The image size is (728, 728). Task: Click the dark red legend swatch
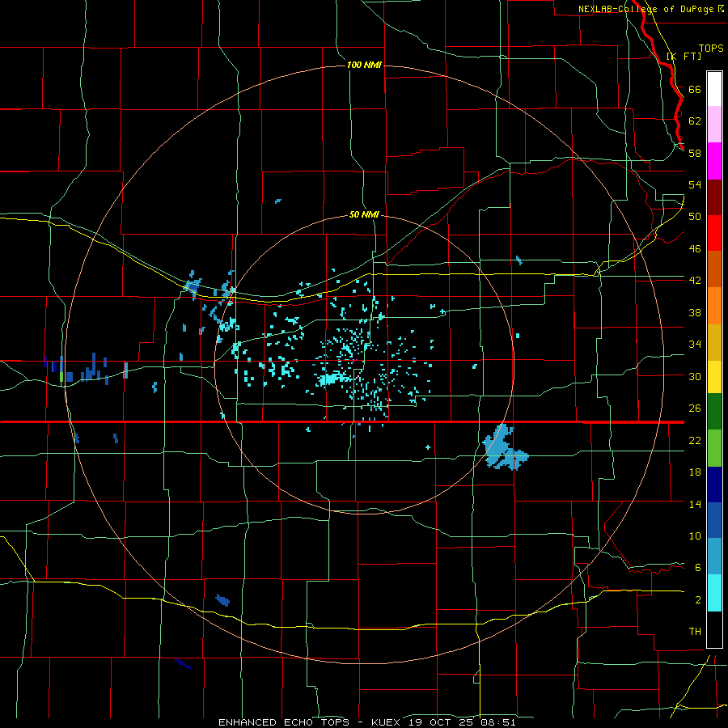point(714,197)
